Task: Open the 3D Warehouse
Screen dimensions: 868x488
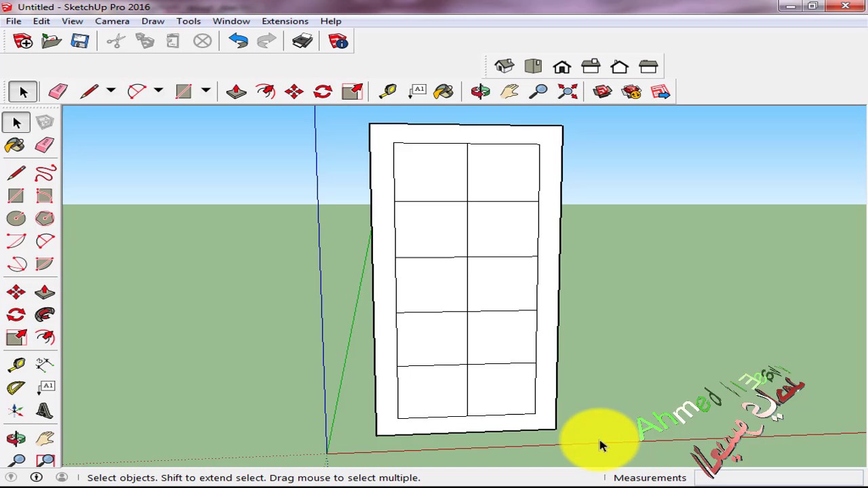Action: pyautogui.click(x=602, y=91)
